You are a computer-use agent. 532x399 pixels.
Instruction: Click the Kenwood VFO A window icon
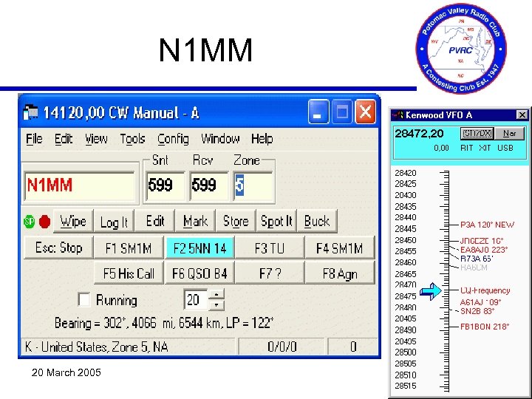point(398,115)
